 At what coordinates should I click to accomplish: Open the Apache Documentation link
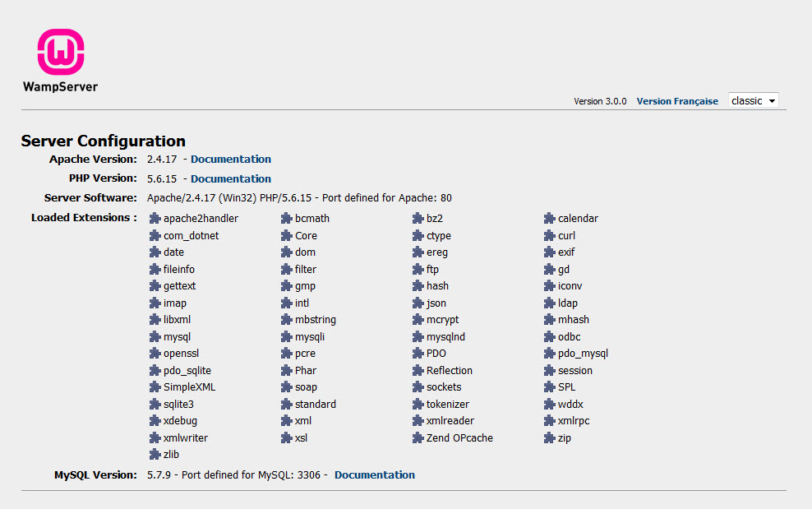click(x=230, y=160)
